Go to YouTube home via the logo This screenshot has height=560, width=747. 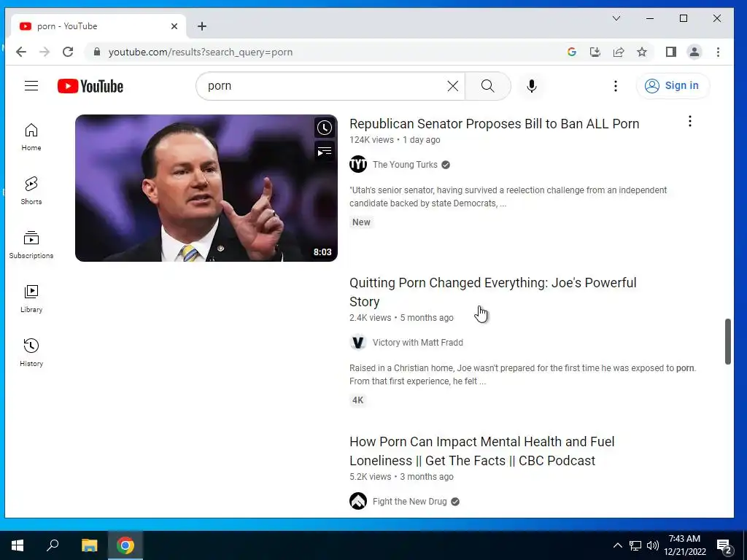pos(90,86)
